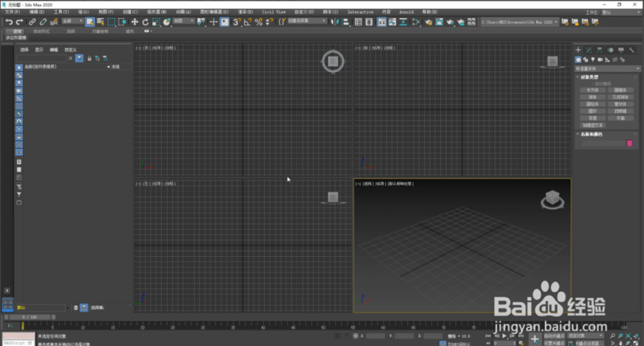The width and height of the screenshot is (644, 346).
Task: Create a 长方体 (Box) primitive
Action: tap(592, 90)
